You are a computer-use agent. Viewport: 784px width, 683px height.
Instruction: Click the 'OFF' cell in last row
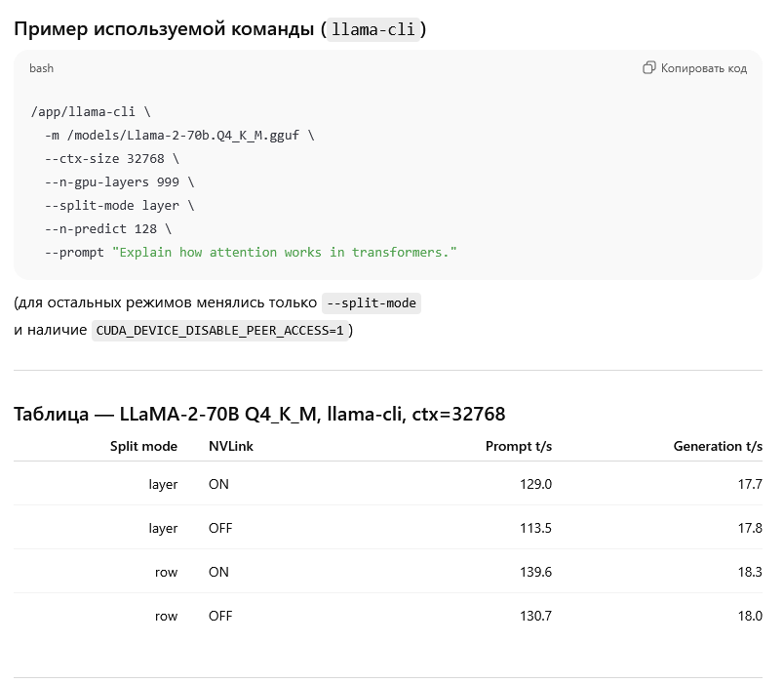click(x=220, y=616)
